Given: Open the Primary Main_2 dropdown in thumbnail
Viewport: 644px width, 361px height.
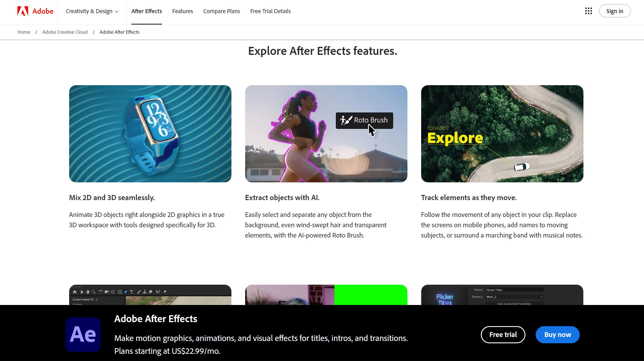Looking at the screenshot, I should 514,297.
